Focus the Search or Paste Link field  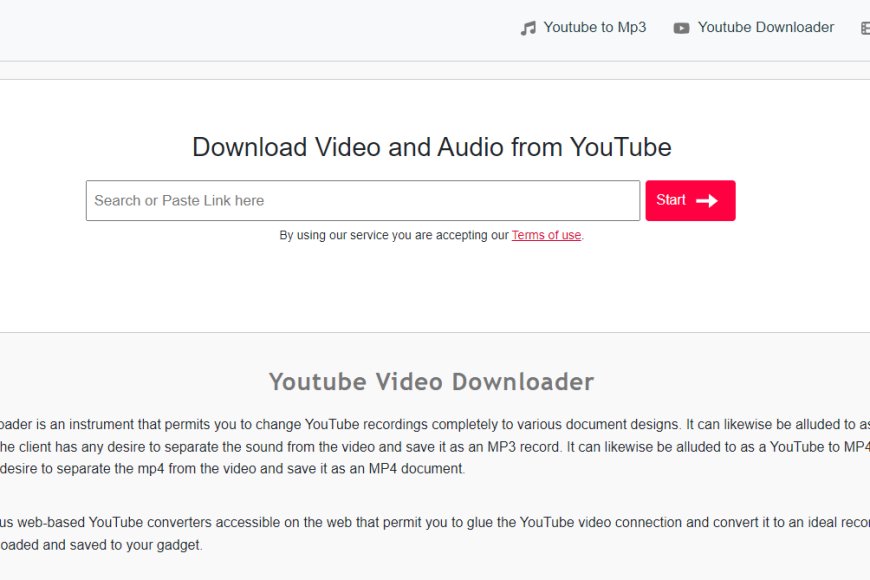click(363, 200)
